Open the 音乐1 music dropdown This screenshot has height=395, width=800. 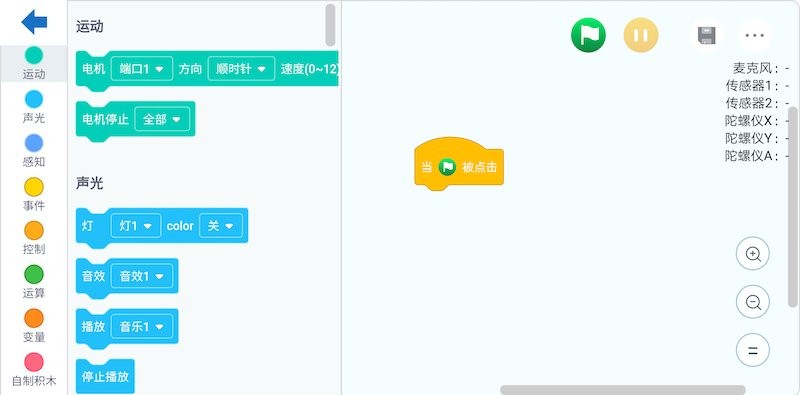click(142, 327)
